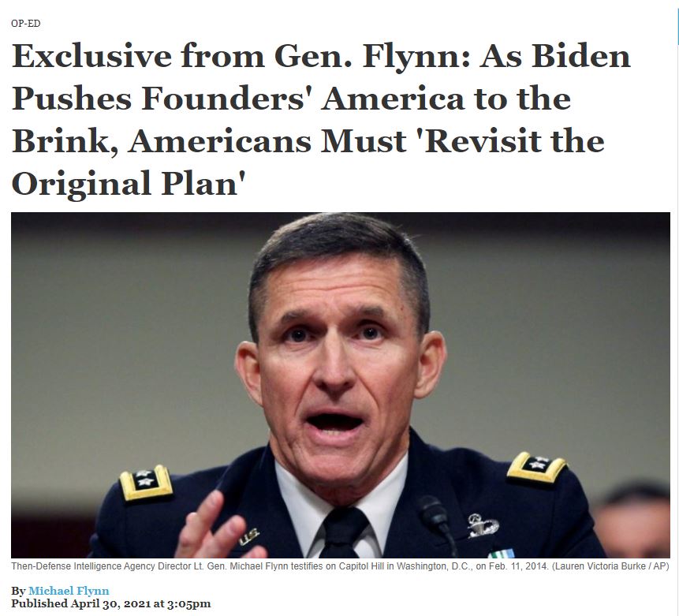Click the main article photo
This screenshot has height=616, width=679.
341,385
